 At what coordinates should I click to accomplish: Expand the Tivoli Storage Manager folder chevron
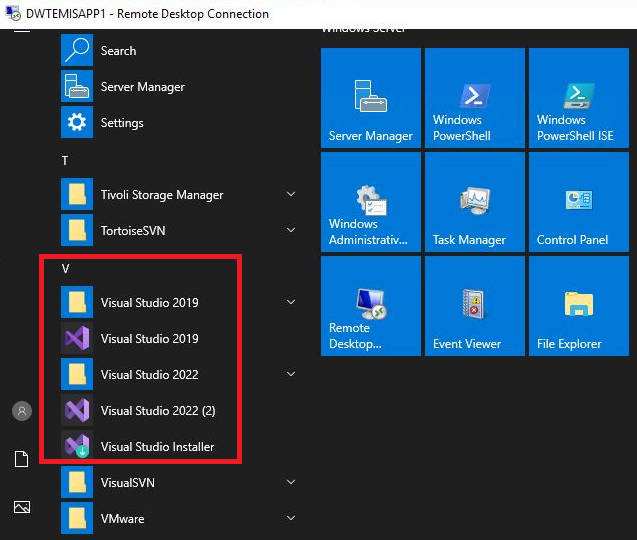click(x=291, y=194)
